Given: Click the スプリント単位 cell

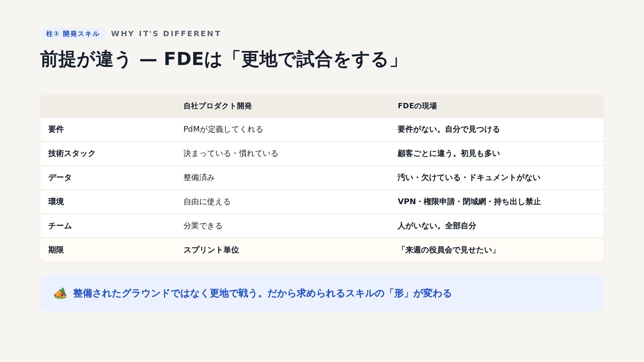Looking at the screenshot, I should pyautogui.click(x=211, y=250).
